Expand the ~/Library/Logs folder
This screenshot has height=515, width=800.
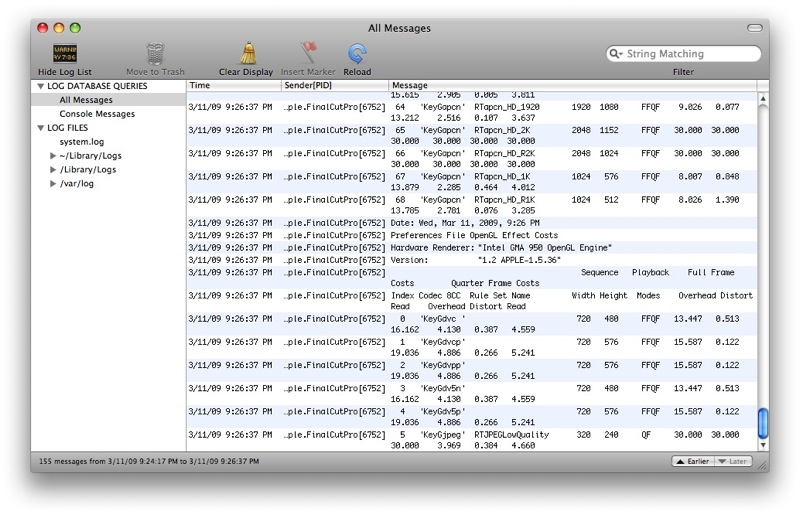(53, 156)
